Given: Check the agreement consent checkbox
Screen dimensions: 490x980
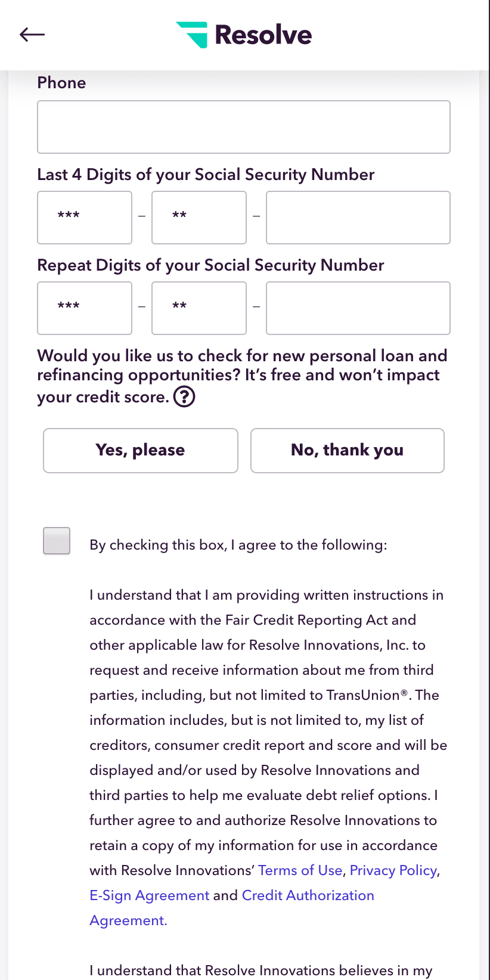Looking at the screenshot, I should tap(57, 541).
